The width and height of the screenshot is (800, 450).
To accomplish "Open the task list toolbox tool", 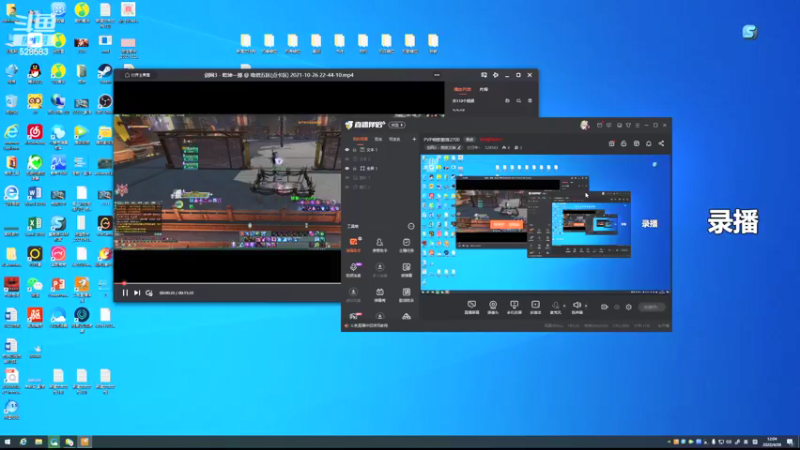I will pos(406,244).
